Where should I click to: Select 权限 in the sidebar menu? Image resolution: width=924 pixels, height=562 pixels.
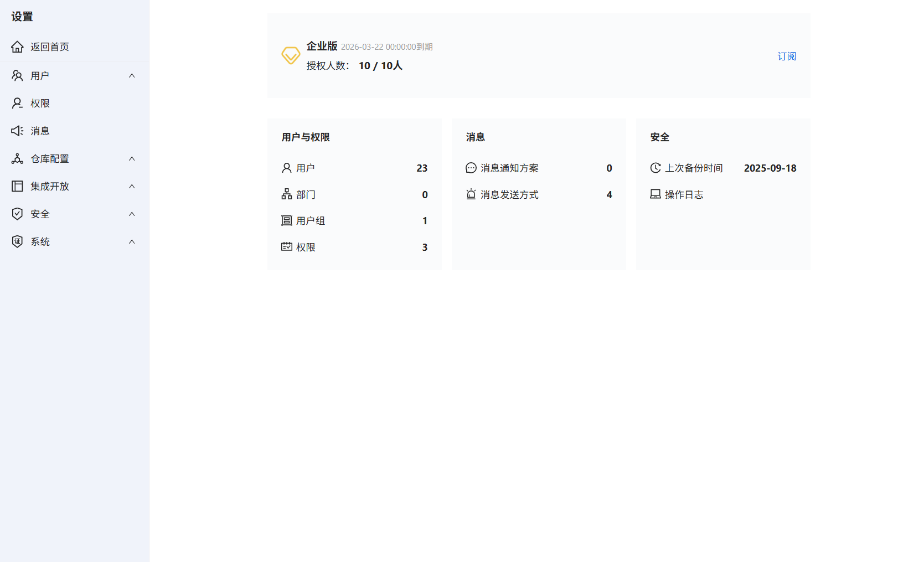click(x=40, y=103)
